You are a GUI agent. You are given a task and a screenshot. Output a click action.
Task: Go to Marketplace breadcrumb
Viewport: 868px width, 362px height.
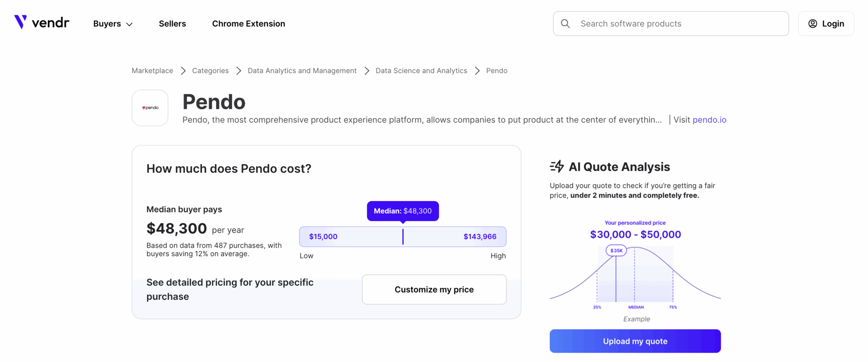[152, 71]
